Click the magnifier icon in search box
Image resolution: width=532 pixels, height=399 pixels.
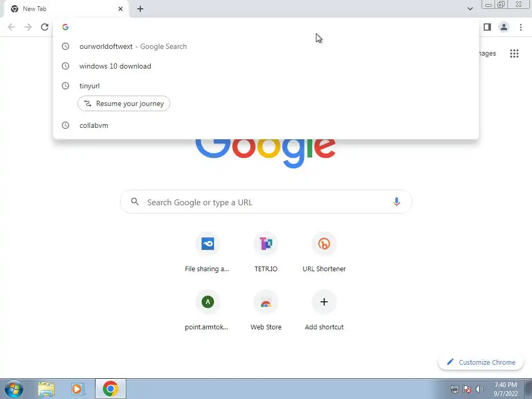point(135,202)
